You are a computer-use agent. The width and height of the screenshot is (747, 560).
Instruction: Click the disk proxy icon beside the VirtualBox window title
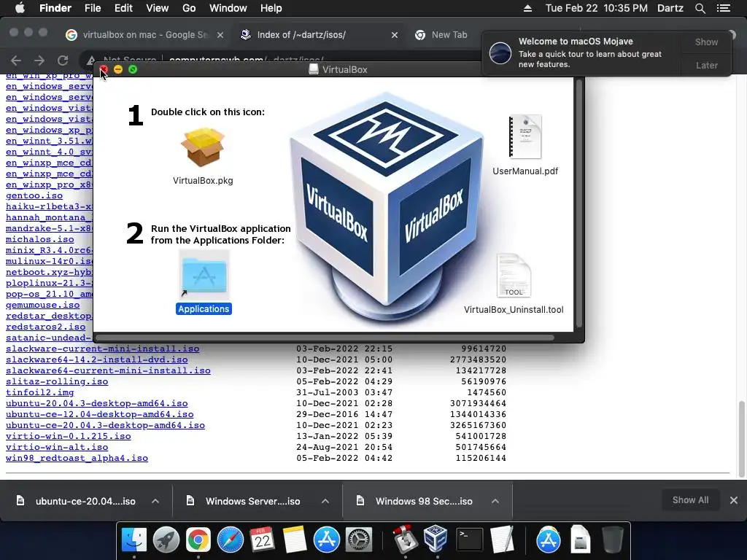[314, 69]
